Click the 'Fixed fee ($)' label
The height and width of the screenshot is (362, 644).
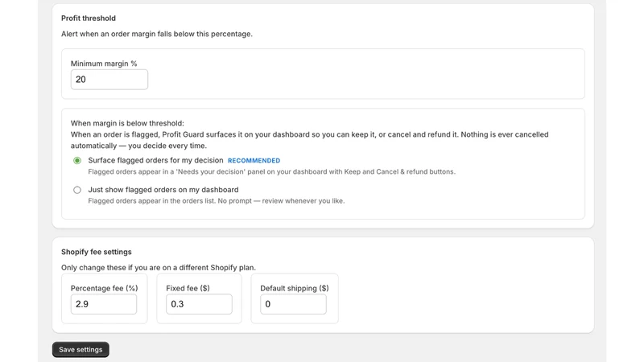(188, 288)
